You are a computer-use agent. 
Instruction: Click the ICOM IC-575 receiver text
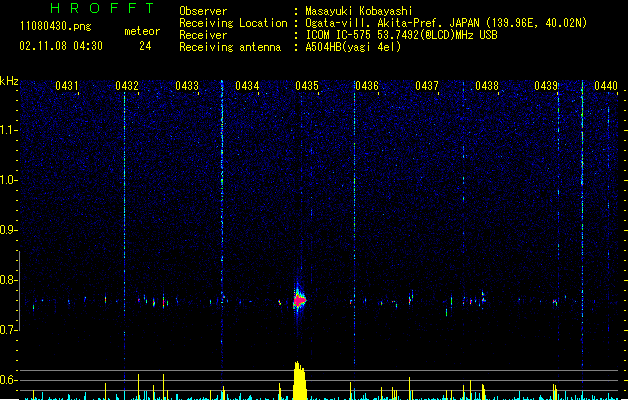tap(401, 35)
